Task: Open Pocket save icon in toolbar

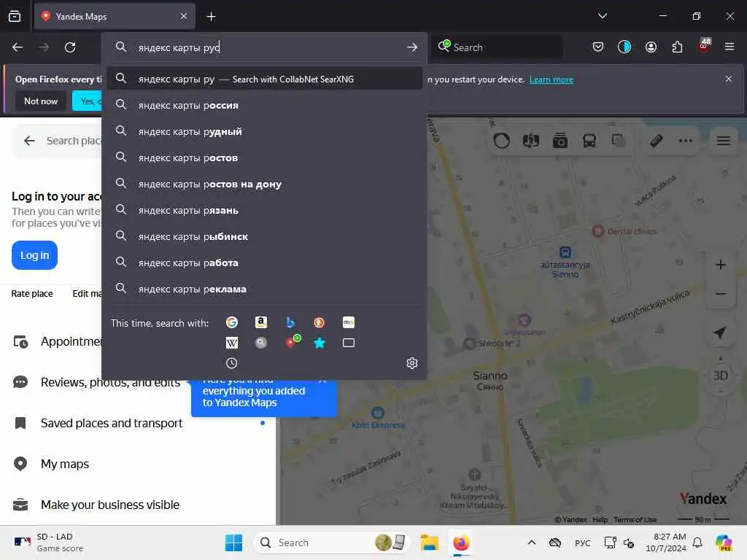Action: (x=598, y=47)
